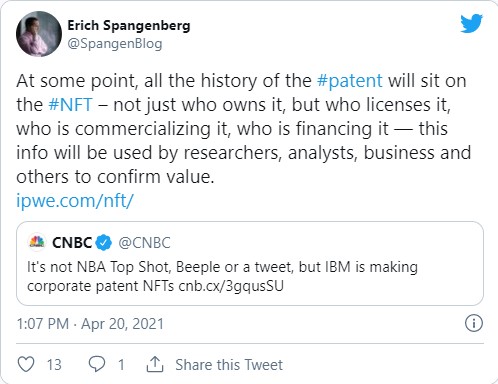Click the Erich Spangenberg display name
This screenshot has height=384, width=498.
129,26
